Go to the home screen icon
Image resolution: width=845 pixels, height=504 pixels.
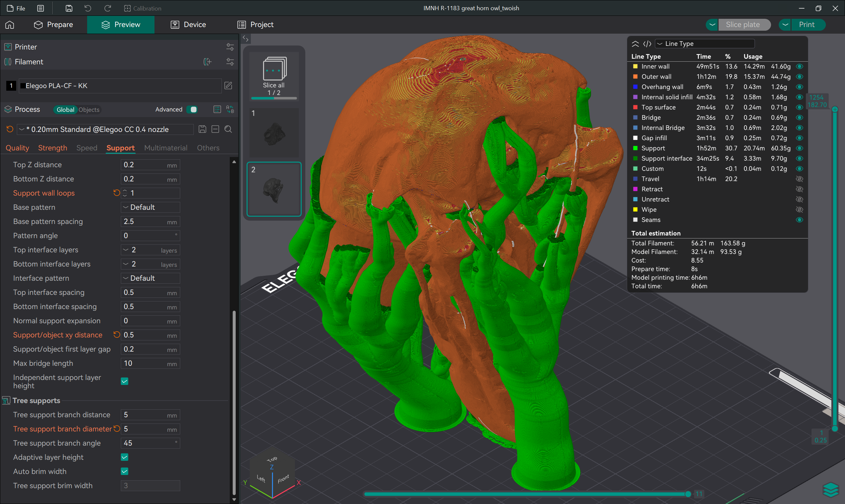coord(10,24)
